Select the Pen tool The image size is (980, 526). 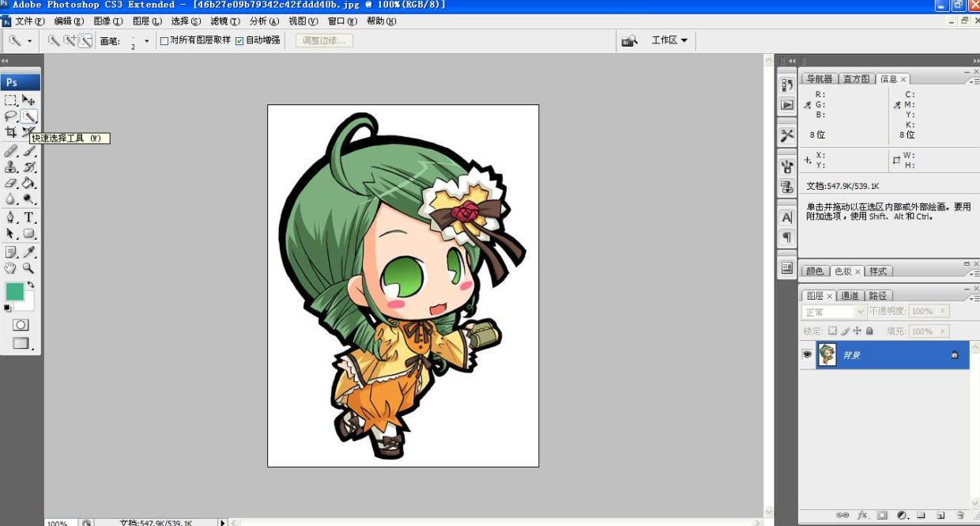11,218
